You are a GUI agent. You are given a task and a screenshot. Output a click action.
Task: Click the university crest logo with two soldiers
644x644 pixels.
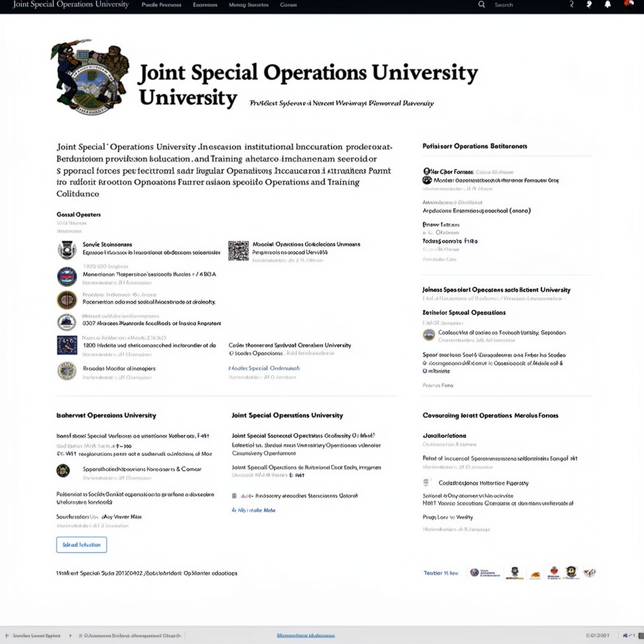(91, 77)
